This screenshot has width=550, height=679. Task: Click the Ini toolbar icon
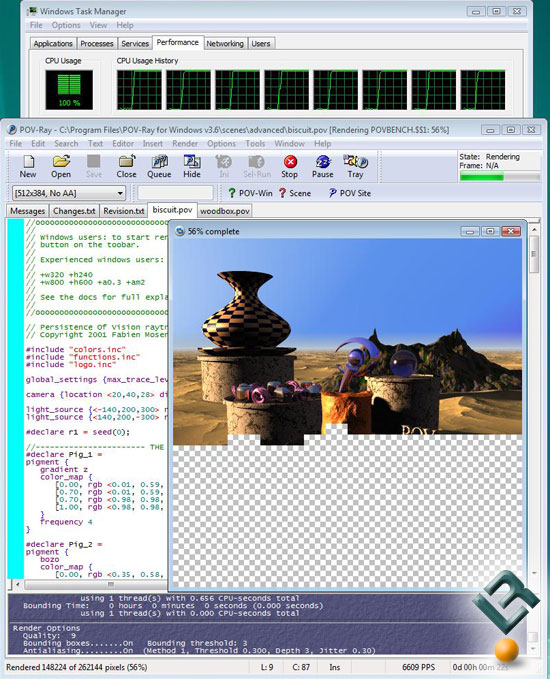pos(224,166)
